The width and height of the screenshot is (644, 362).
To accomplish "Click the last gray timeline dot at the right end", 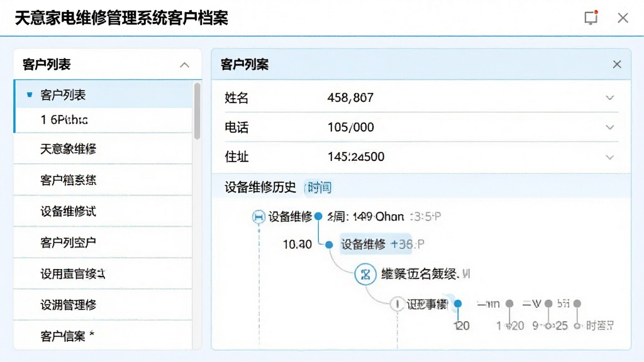I will pyautogui.click(x=577, y=304).
